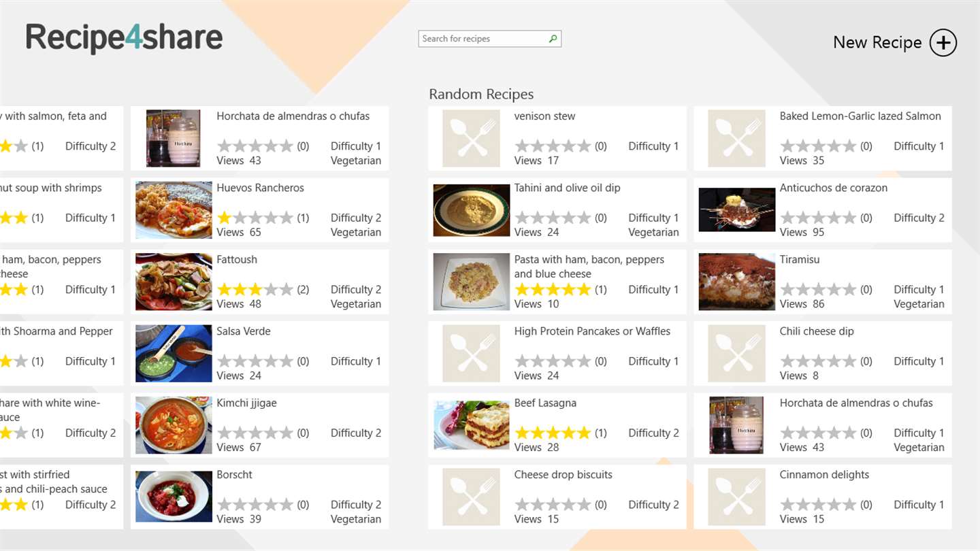Click the High Protein Pancakes placeholder icon
The height and width of the screenshot is (551, 980).
[471, 354]
